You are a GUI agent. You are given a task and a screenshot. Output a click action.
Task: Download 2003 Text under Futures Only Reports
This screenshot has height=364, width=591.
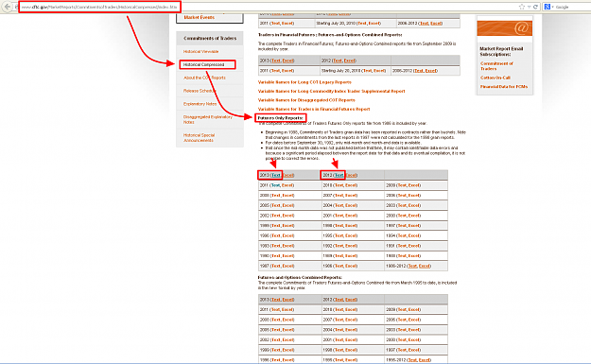click(402, 206)
